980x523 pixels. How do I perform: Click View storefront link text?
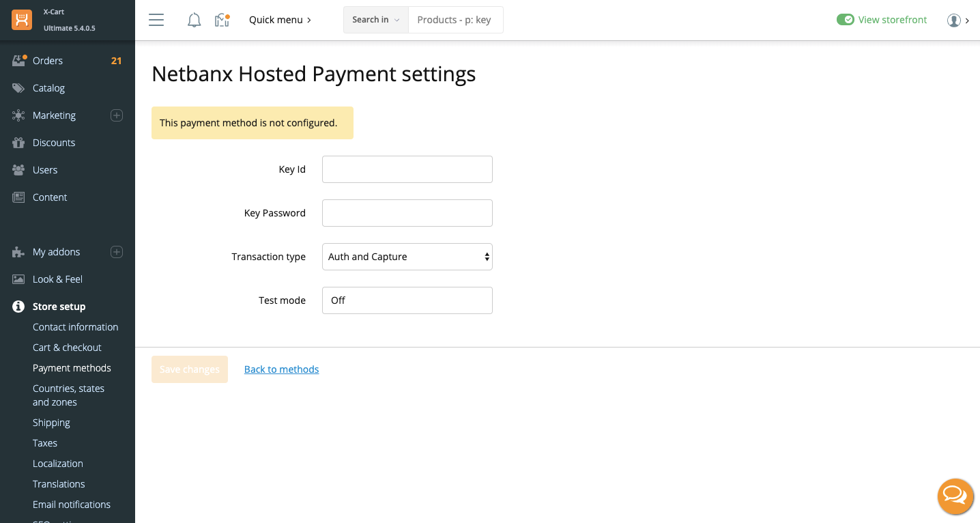pos(893,20)
